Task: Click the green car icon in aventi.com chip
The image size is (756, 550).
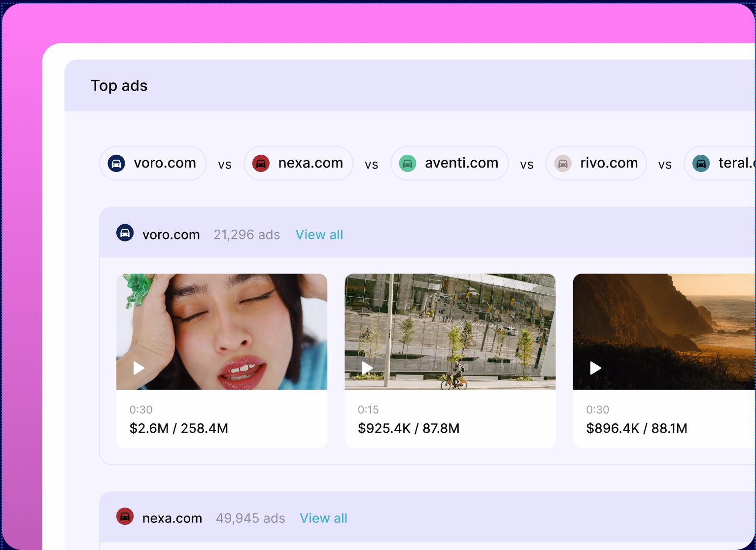Action: point(408,163)
